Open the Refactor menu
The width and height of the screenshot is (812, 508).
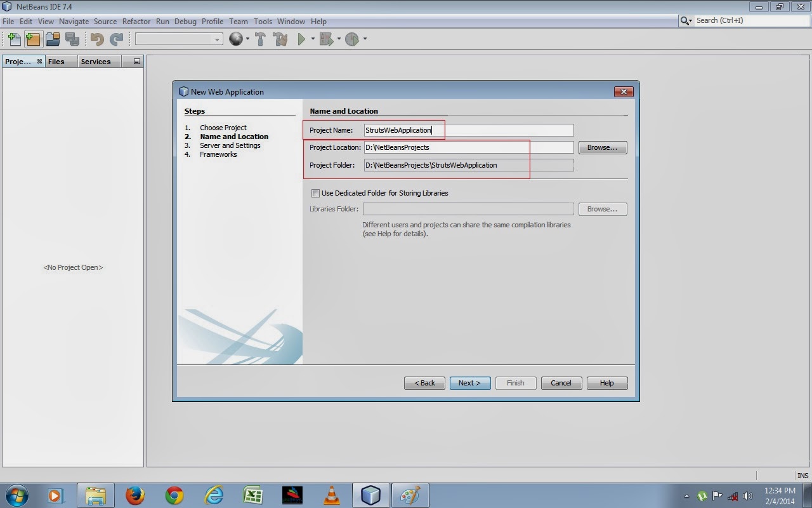pyautogui.click(x=136, y=21)
